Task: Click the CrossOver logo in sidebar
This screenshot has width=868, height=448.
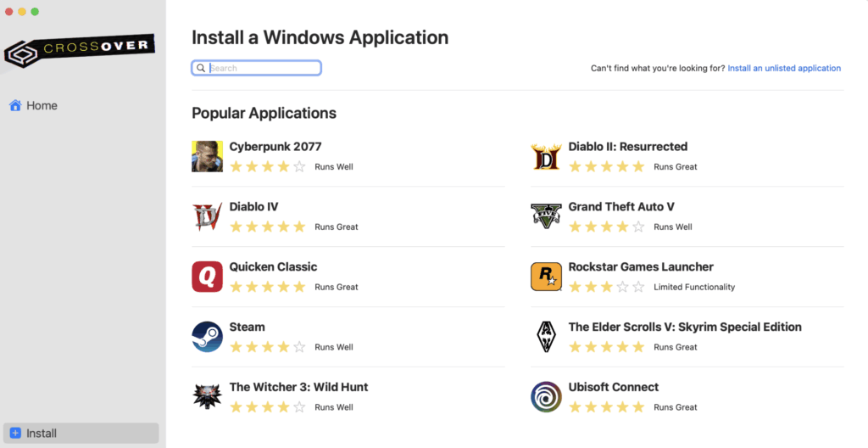Action: click(x=79, y=49)
